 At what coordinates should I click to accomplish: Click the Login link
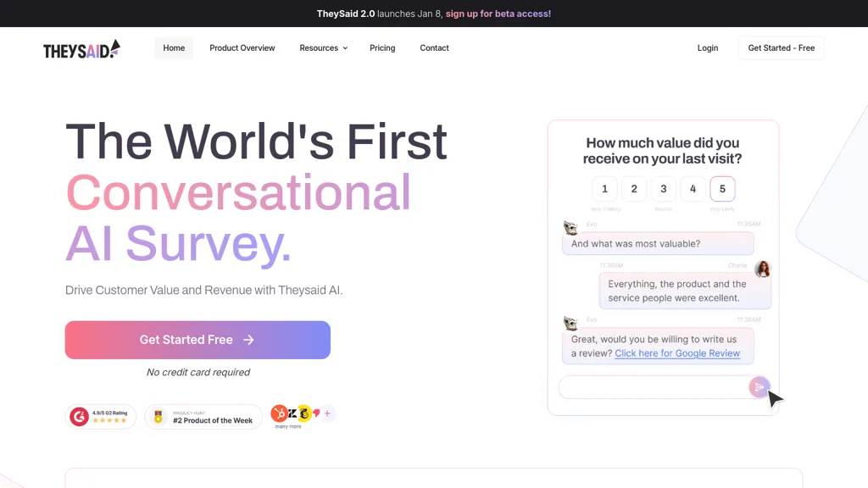click(708, 48)
